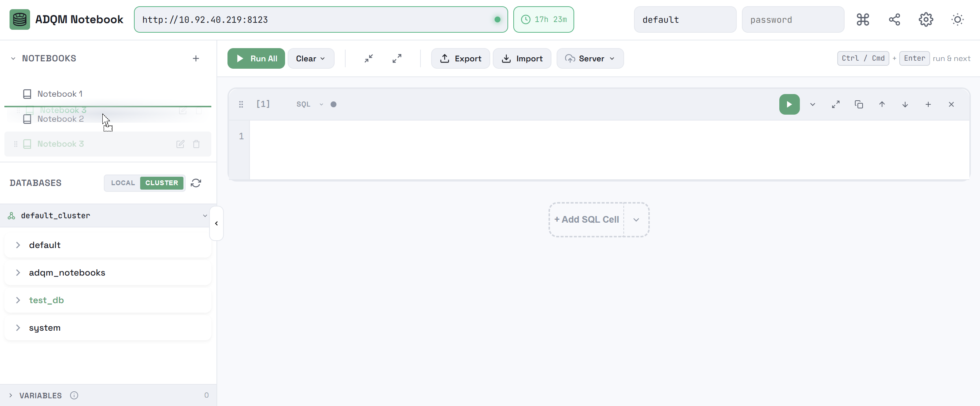Click the Export button

point(460,59)
